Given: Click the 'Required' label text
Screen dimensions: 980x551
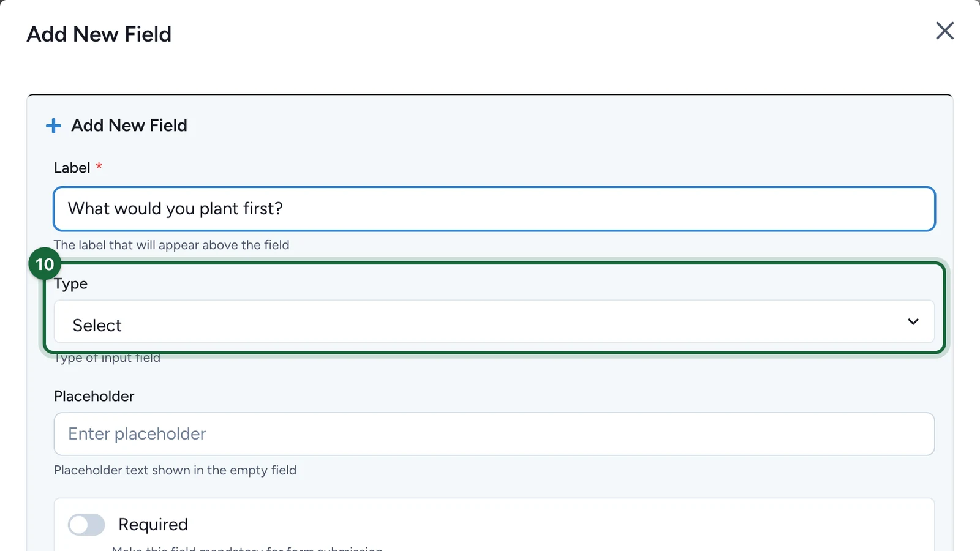Looking at the screenshot, I should point(153,525).
